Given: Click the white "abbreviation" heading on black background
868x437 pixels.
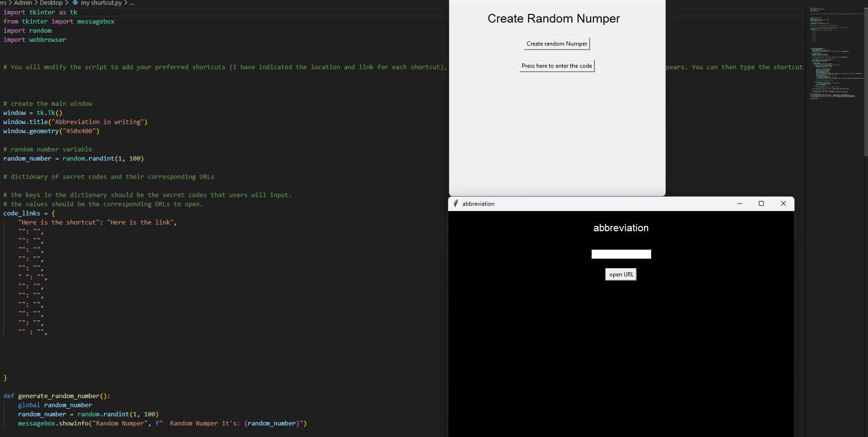Looking at the screenshot, I should (621, 228).
